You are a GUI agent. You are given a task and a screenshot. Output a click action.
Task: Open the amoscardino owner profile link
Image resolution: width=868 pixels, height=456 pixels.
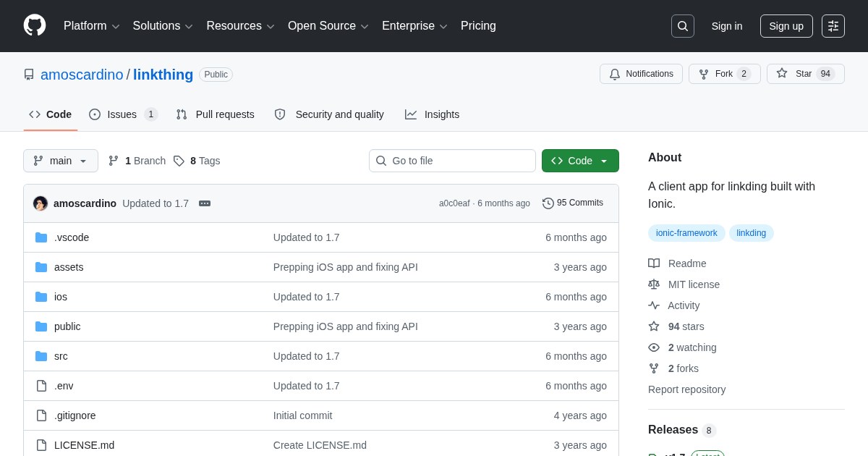[82, 75]
